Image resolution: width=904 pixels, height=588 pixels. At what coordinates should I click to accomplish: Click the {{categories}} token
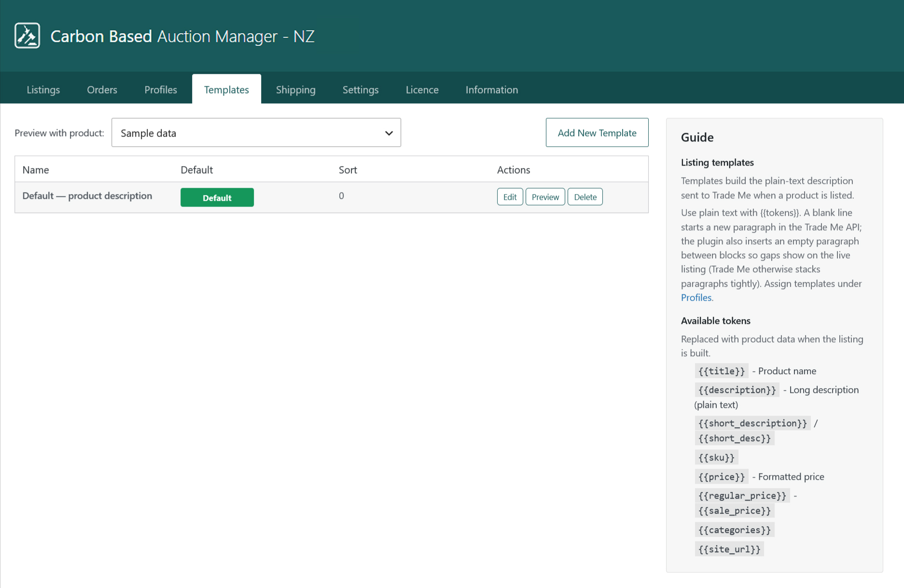(735, 530)
